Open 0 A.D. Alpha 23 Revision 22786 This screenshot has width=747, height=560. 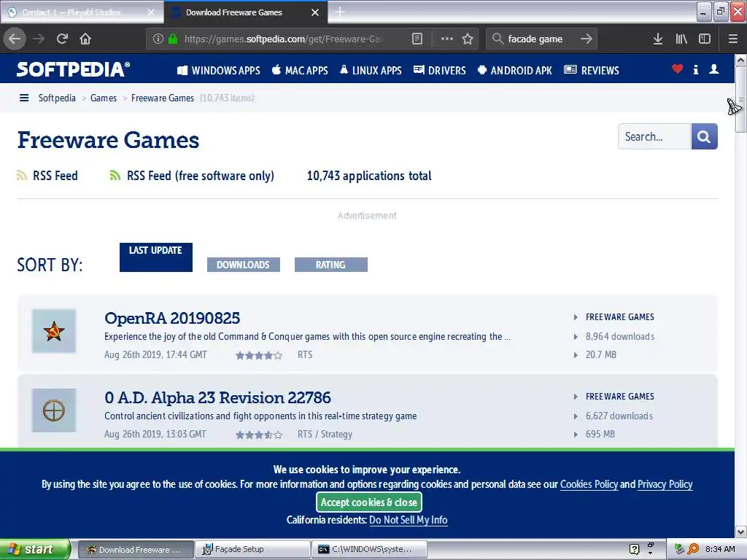pos(217,397)
